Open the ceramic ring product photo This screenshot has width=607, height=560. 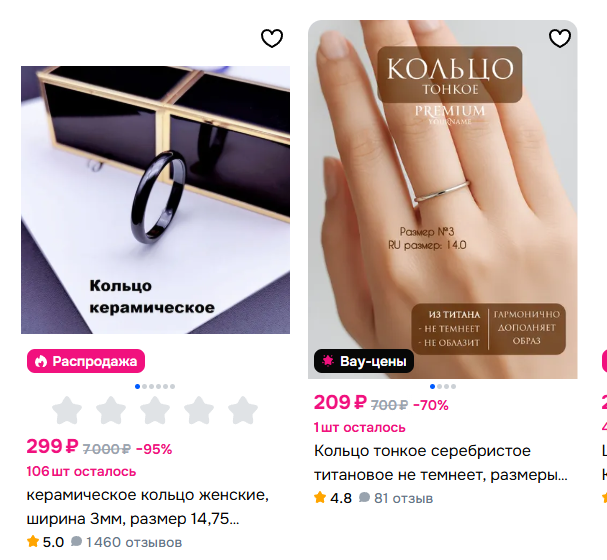[155, 200]
